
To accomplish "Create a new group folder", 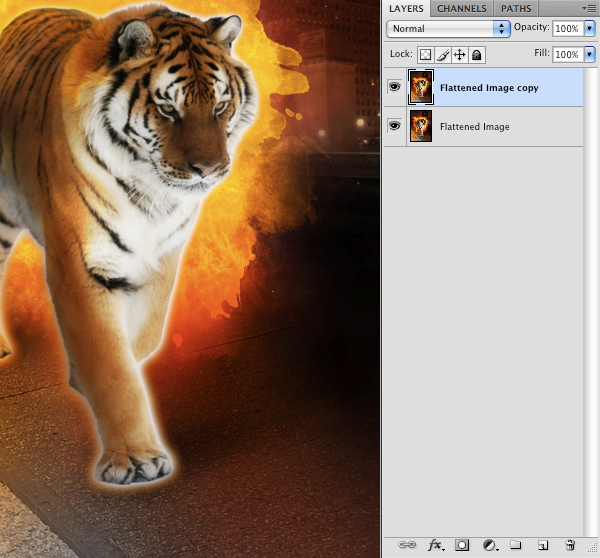I will (515, 545).
